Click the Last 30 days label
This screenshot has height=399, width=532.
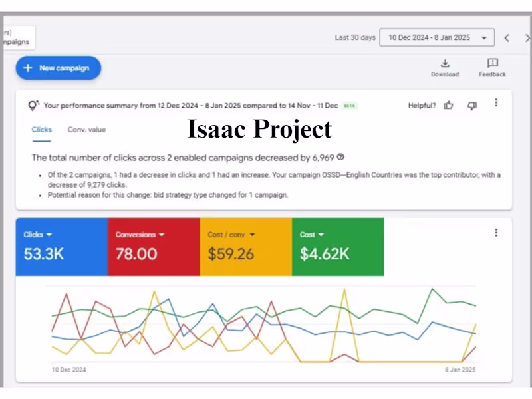pos(355,38)
